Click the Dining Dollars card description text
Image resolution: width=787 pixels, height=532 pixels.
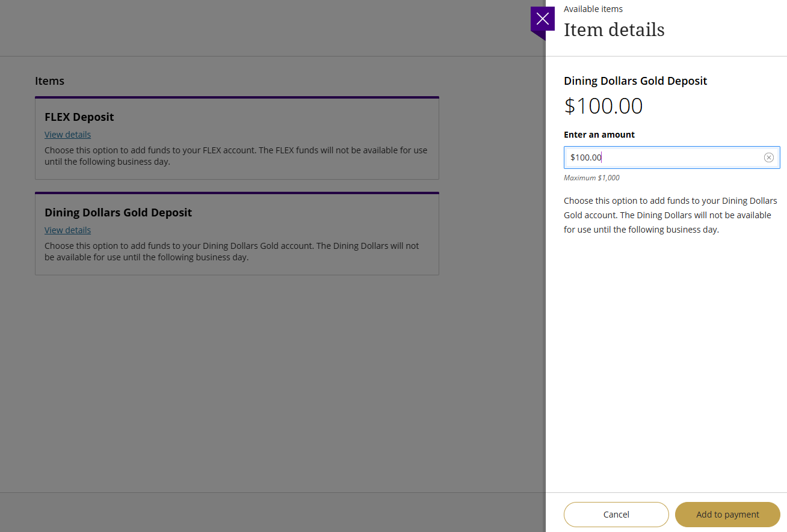click(232, 252)
